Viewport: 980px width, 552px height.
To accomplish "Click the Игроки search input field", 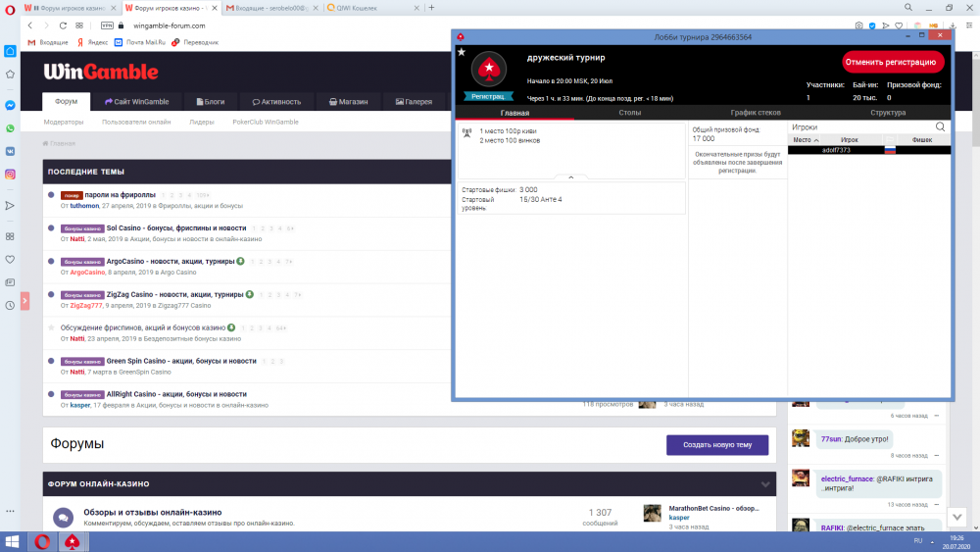I will click(860, 126).
